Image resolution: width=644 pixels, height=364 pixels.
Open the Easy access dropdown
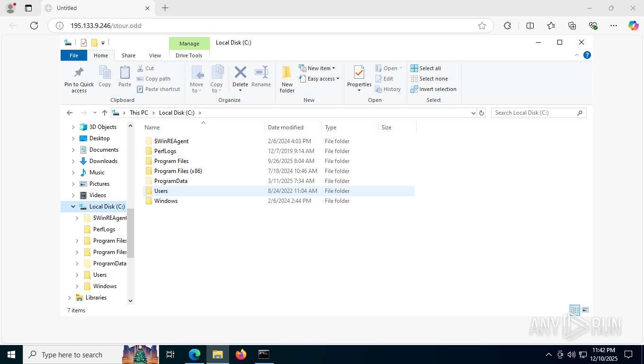(x=319, y=79)
